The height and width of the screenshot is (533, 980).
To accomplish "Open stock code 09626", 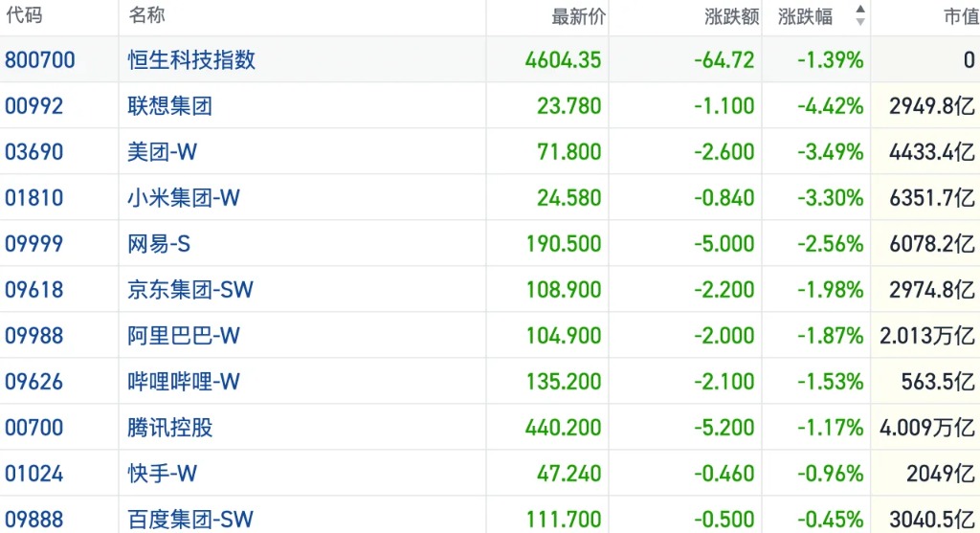I will click(x=34, y=382).
